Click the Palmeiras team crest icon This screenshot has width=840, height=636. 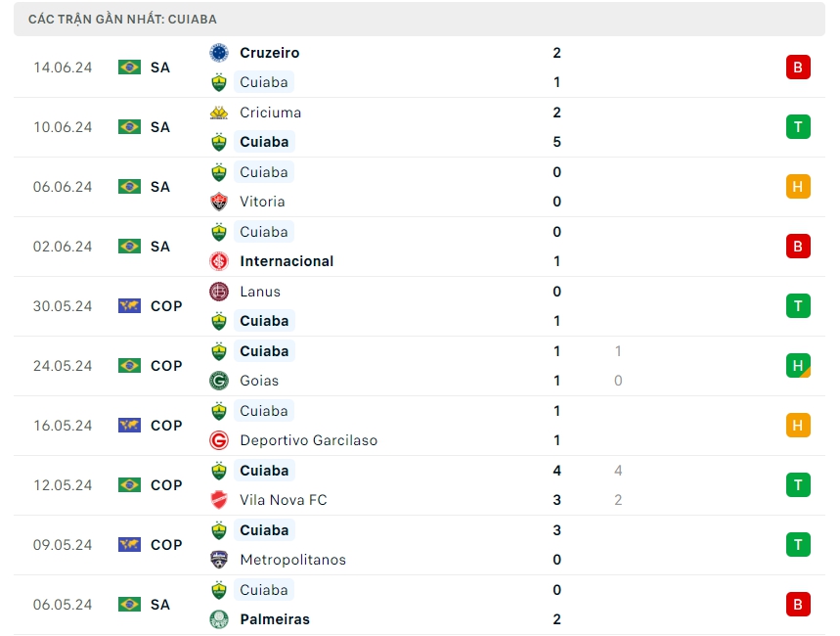219,619
